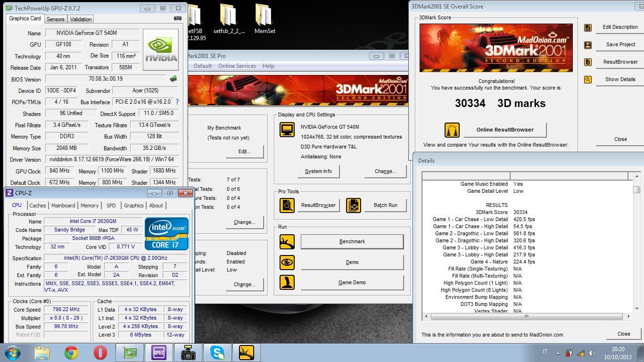Show hidden system tray icons
644x362 pixels.
tap(558, 353)
